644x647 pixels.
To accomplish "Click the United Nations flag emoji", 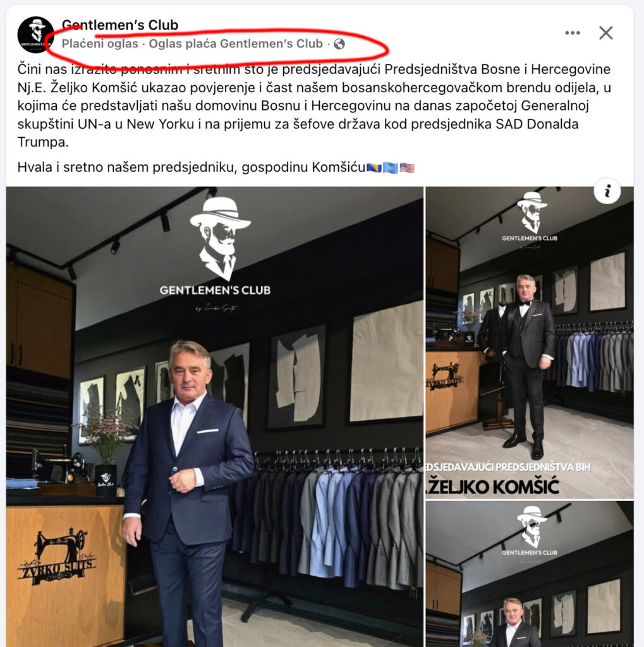I will coord(390,168).
